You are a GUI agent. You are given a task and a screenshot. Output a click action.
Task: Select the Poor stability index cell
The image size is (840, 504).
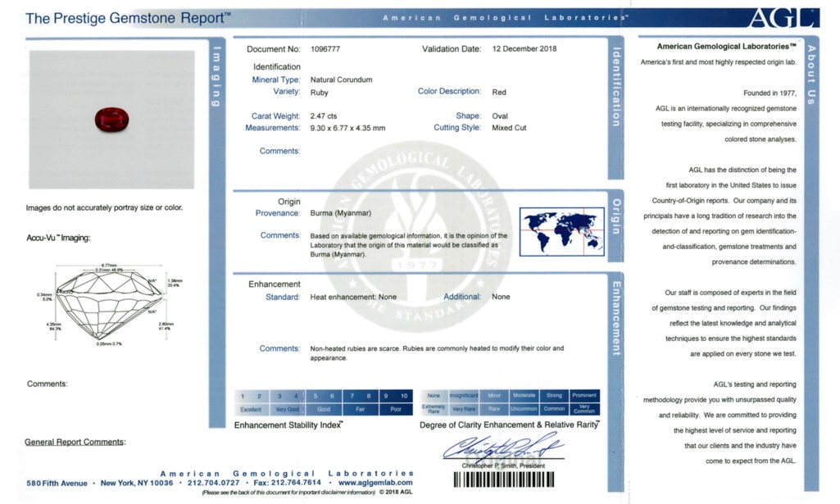(x=396, y=409)
